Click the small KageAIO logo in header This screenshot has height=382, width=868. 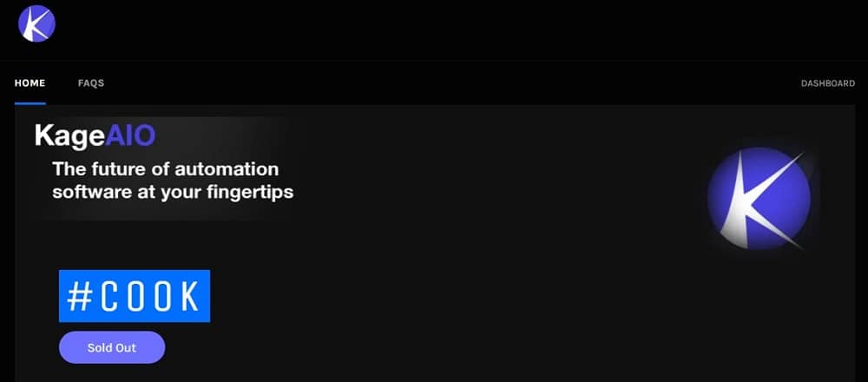click(x=36, y=23)
